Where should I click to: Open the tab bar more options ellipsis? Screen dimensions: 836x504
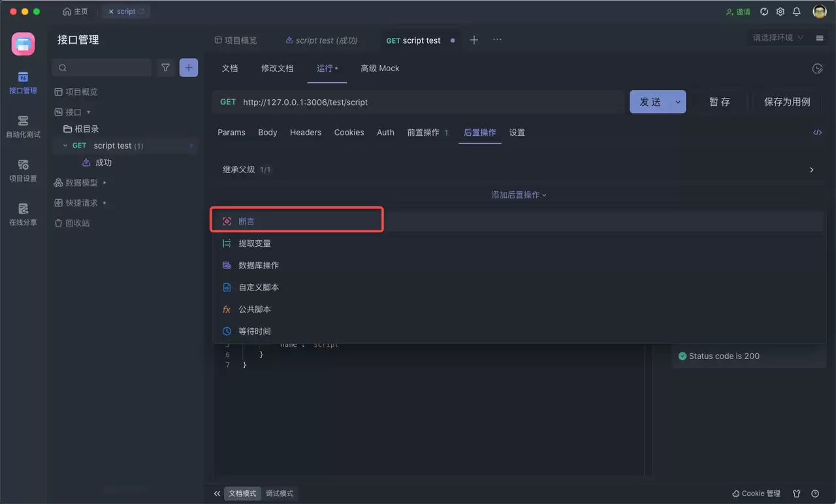(x=497, y=40)
